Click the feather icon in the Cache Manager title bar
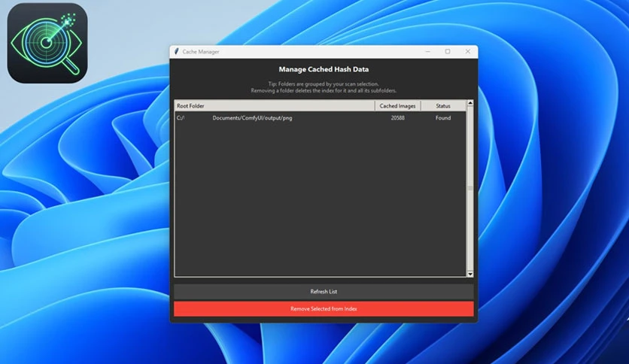This screenshot has width=629, height=364. pos(176,51)
